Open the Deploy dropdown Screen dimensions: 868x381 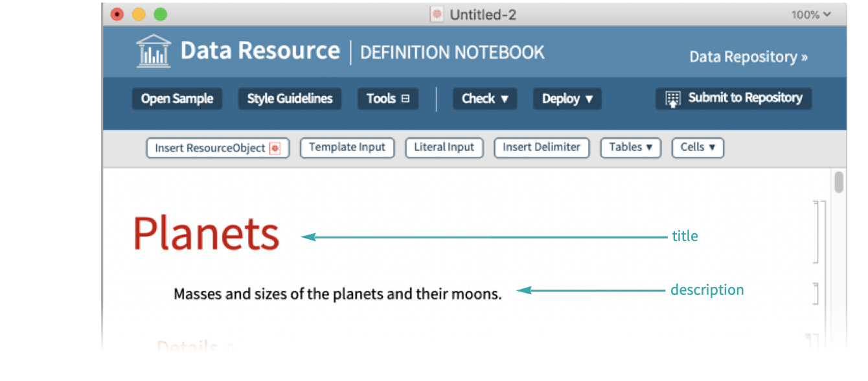pyautogui.click(x=567, y=98)
